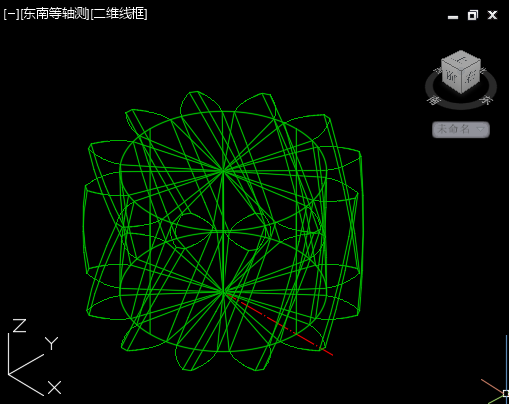This screenshot has width=509, height=404.
Task: Click the dark ViewCube compass ring
Action: pyautogui.click(x=461, y=105)
